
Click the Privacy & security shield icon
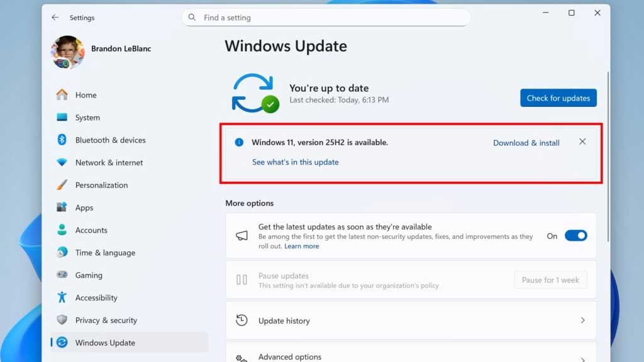62,321
